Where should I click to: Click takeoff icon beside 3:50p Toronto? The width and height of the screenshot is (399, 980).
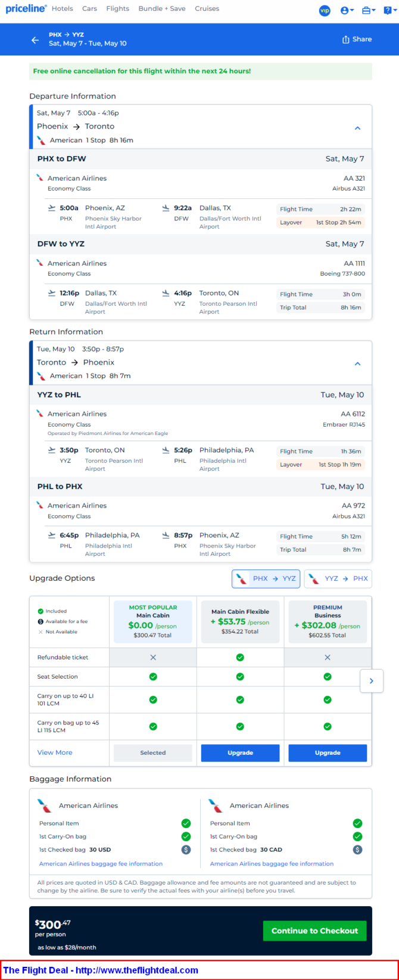tap(52, 450)
